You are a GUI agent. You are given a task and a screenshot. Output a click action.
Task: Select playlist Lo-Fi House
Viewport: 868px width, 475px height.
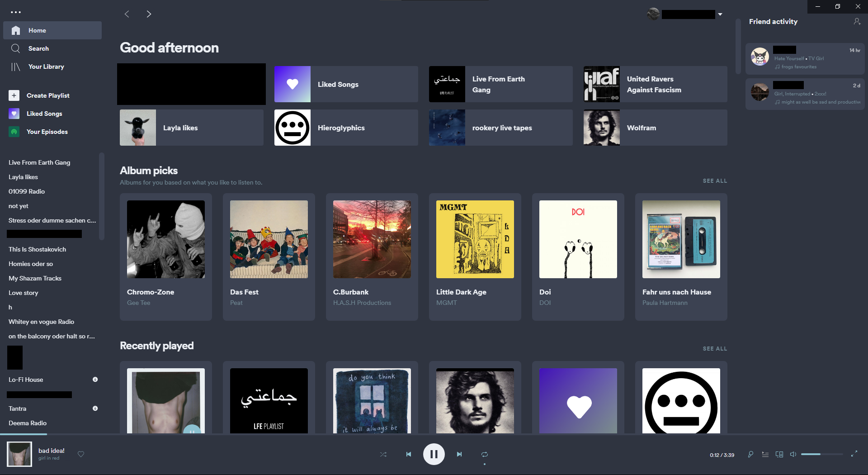pyautogui.click(x=26, y=380)
